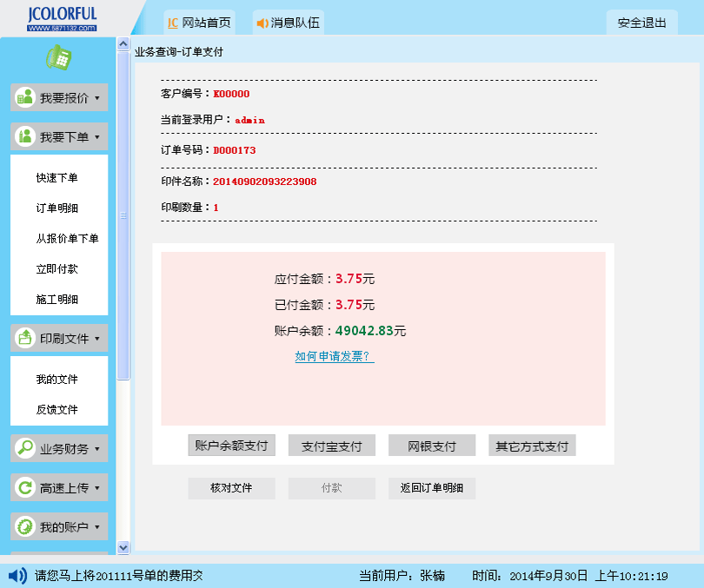This screenshot has width=704, height=588.
Task: Expand the 业务财务 dropdown arrow
Action: [96, 449]
